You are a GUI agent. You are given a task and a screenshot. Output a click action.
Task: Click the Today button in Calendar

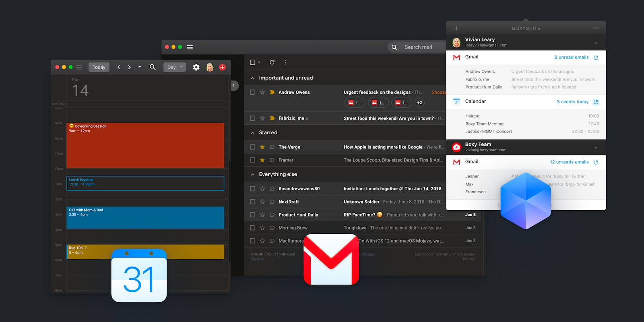click(99, 67)
